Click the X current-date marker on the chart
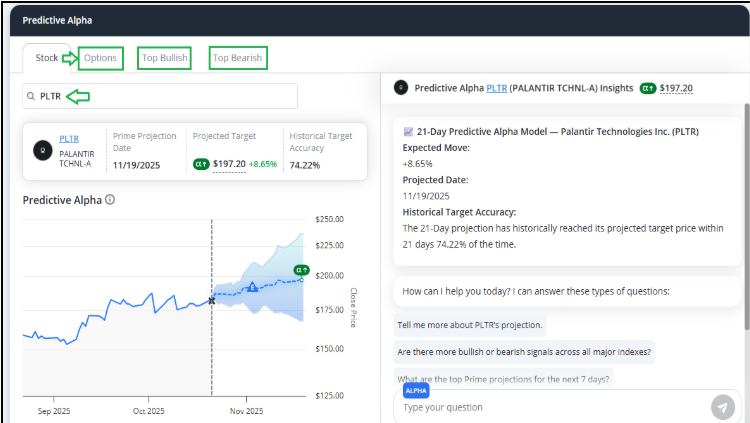This screenshot has height=423, width=750. click(x=211, y=301)
